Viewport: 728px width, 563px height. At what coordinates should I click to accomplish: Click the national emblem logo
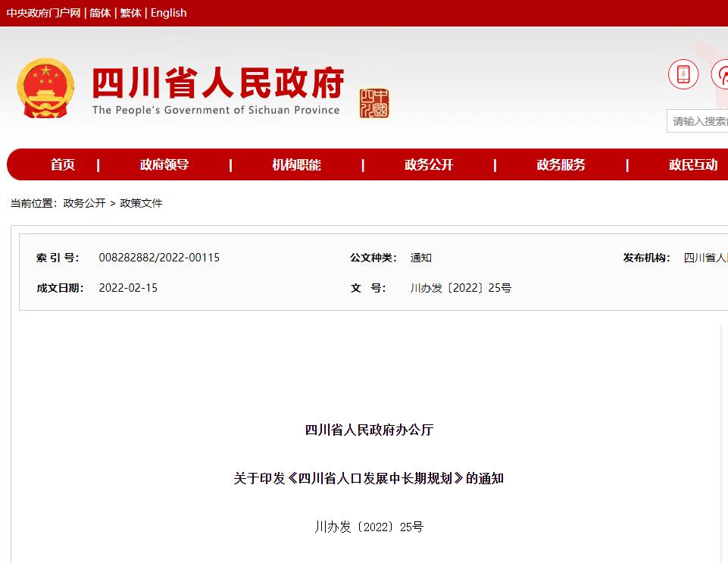coord(45,88)
